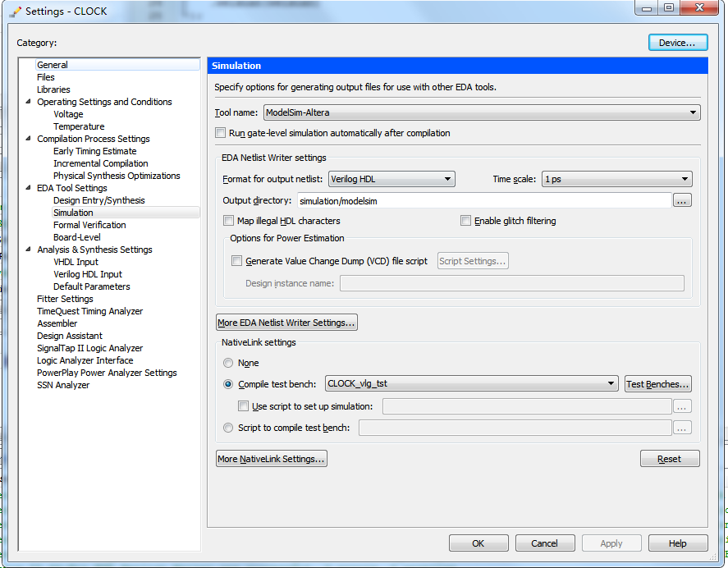Toggle Map illegal HDL characters checkbox
This screenshot has height=568, width=728.
[228, 221]
